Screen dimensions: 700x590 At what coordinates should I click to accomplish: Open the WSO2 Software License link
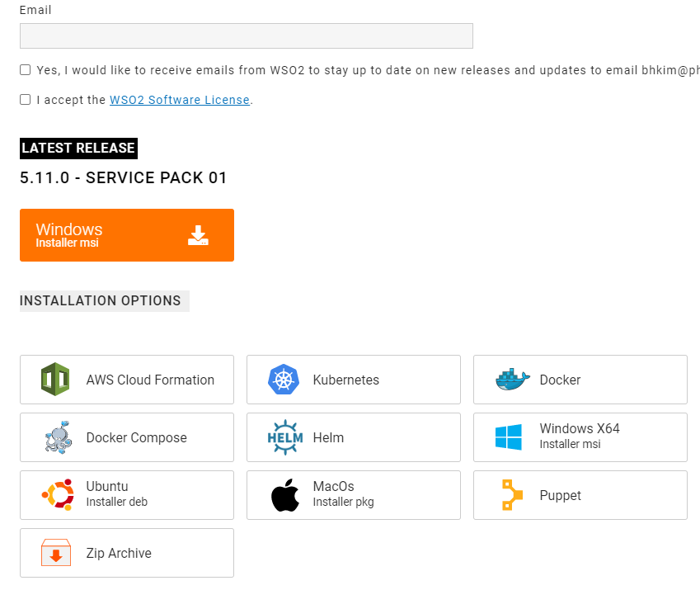[x=180, y=100]
